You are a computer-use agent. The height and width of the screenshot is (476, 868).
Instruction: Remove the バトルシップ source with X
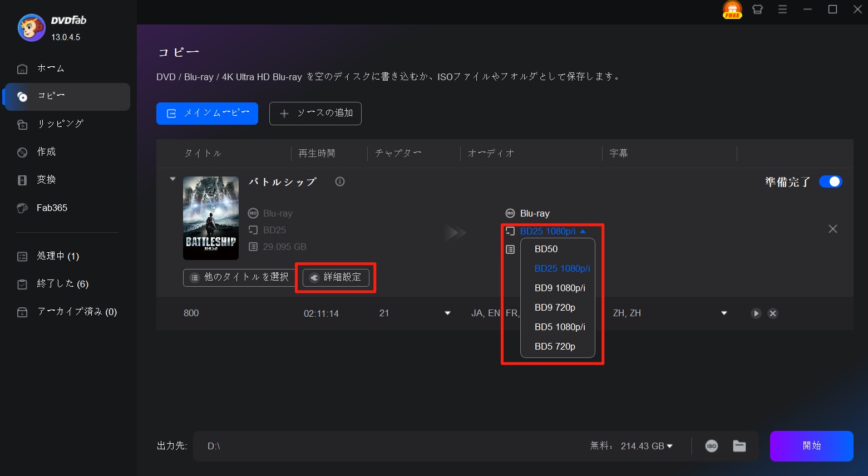pyautogui.click(x=833, y=229)
